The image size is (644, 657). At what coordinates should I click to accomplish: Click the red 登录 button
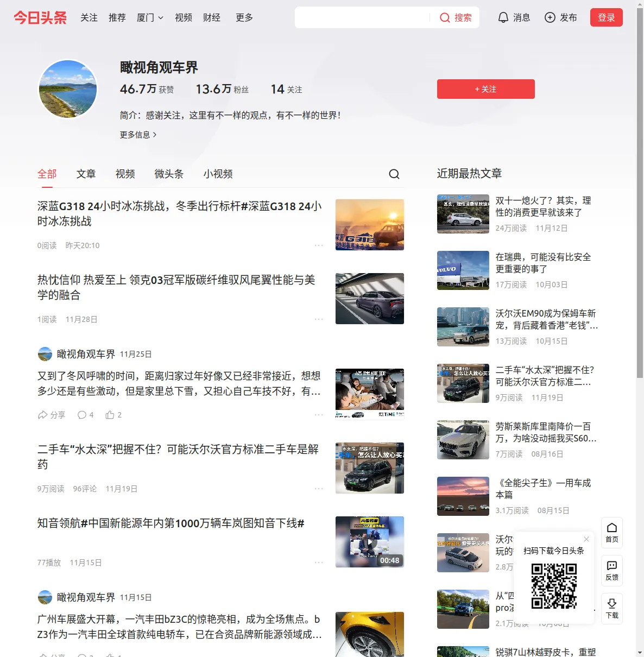pyautogui.click(x=607, y=17)
